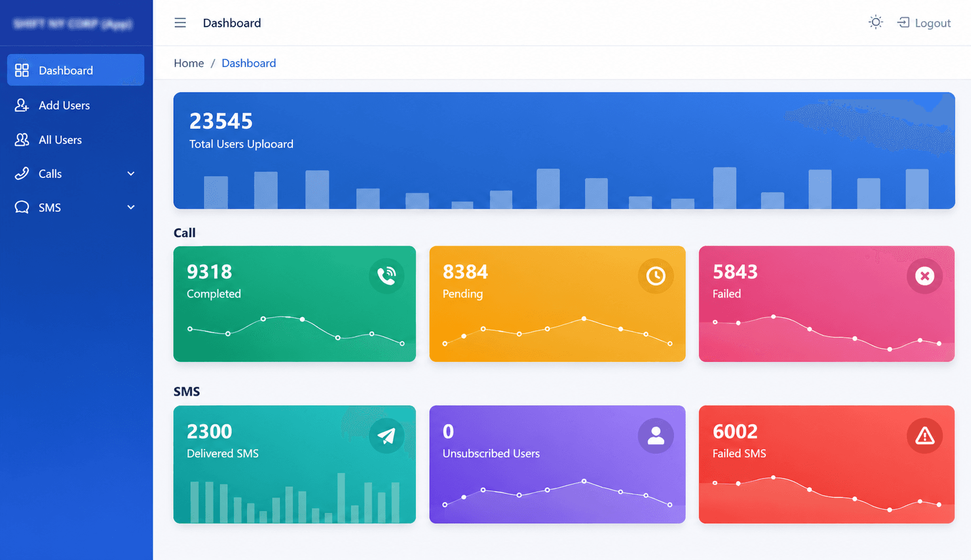
Task: Click the blurred app title in sidebar
Action: click(73, 24)
